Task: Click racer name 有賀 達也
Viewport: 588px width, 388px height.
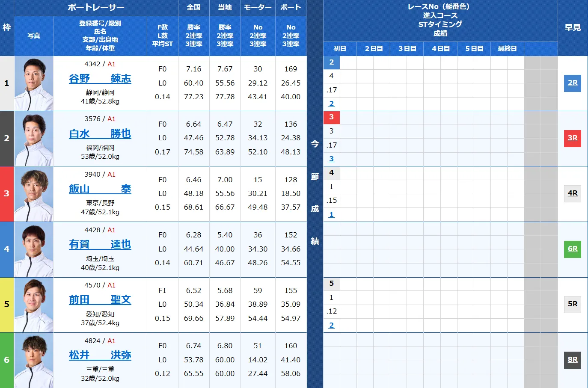Action: [100, 245]
